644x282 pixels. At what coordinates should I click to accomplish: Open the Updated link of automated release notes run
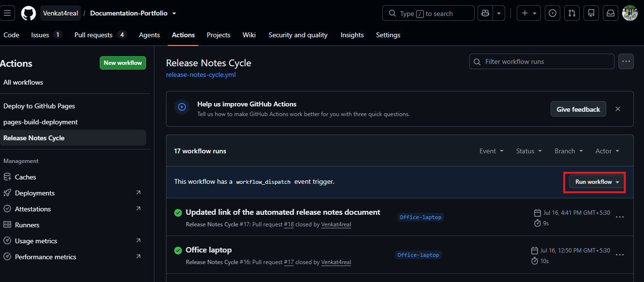(283, 212)
